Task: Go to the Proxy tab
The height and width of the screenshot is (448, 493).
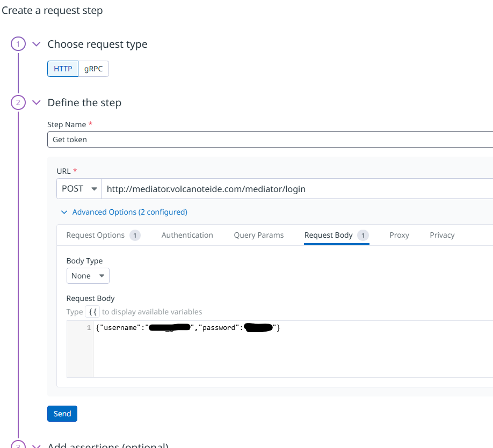Action: tap(400, 235)
